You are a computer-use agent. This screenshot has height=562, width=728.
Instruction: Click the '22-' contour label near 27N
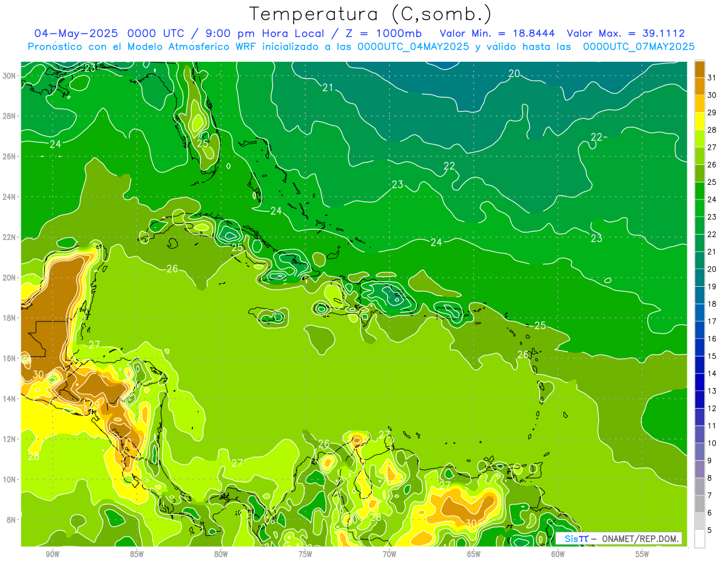[x=599, y=138]
